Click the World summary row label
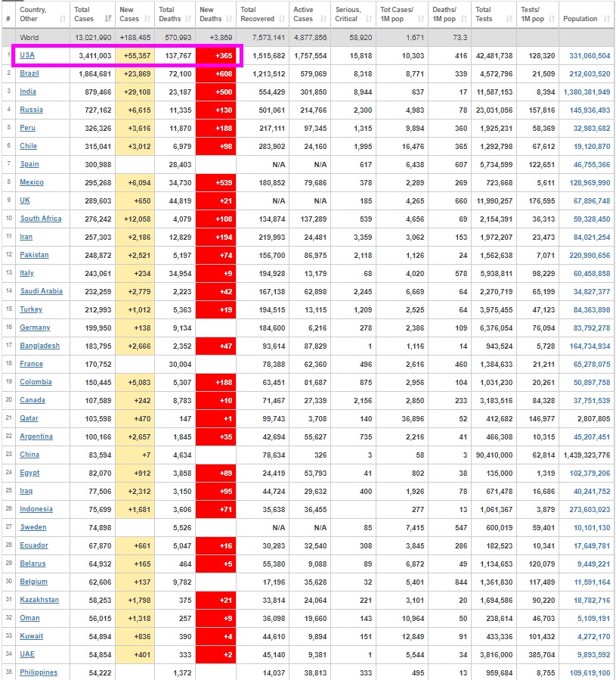This screenshot has width=616, height=680. [x=31, y=37]
